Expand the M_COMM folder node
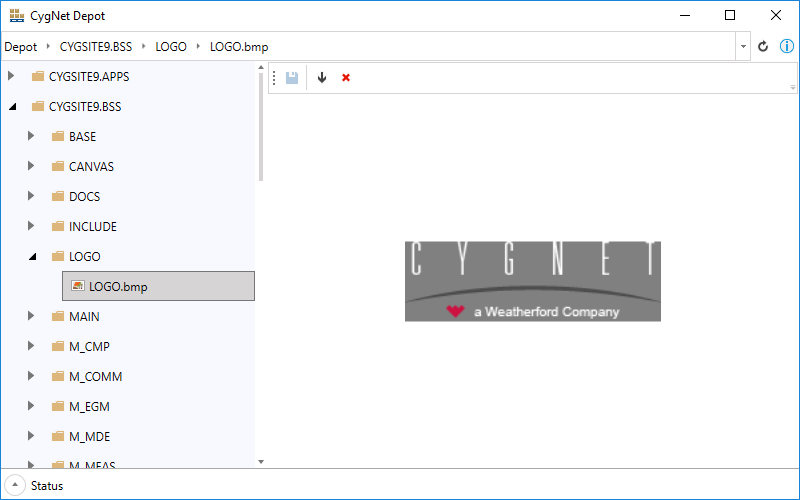Image resolution: width=800 pixels, height=500 pixels. click(x=31, y=376)
